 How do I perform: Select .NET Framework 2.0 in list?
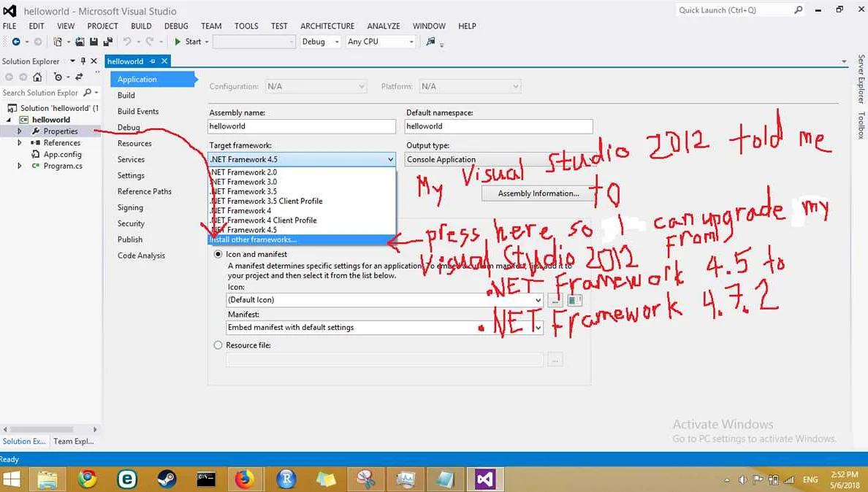[x=302, y=172]
